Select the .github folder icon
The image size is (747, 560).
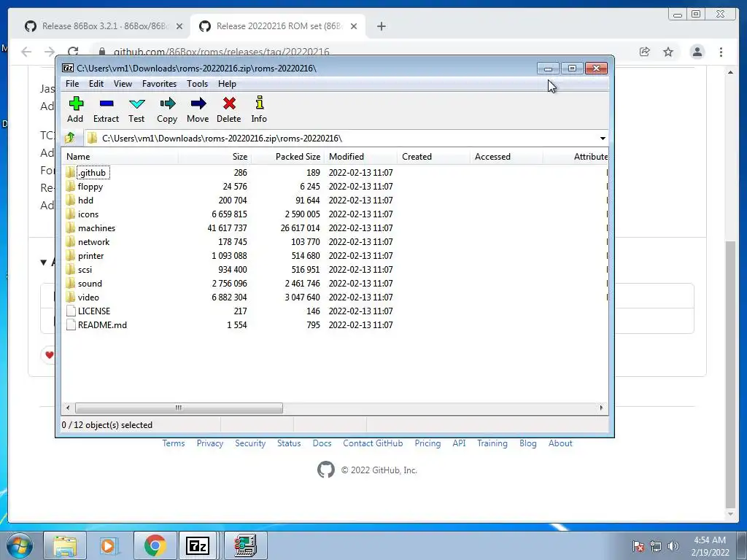71,172
